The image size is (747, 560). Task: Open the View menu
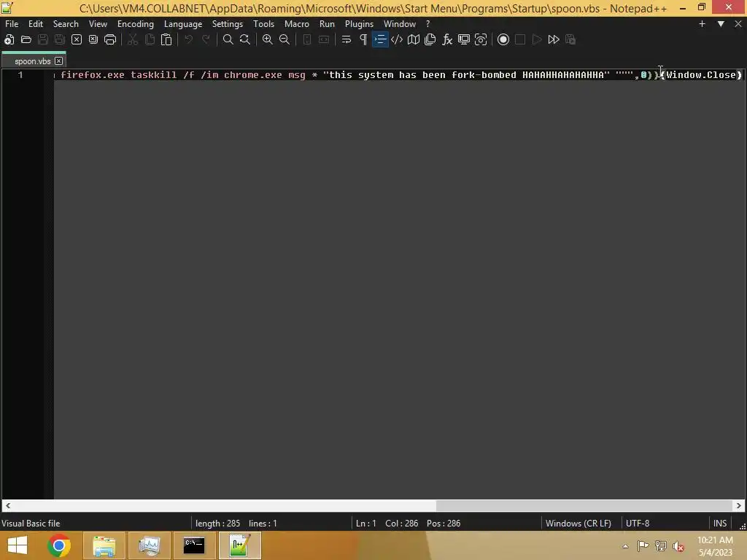(x=98, y=24)
